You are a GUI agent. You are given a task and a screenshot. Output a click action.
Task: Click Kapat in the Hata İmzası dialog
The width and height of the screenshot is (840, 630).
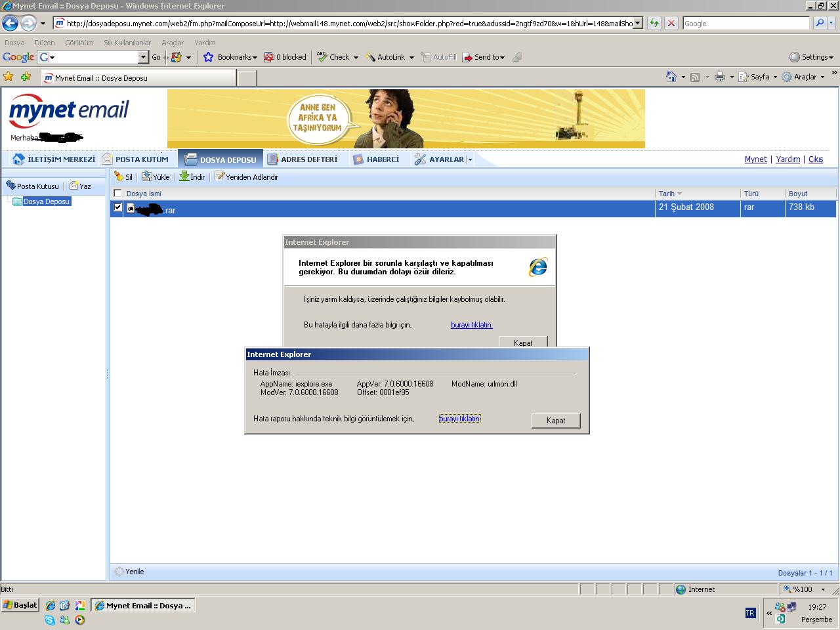point(556,420)
